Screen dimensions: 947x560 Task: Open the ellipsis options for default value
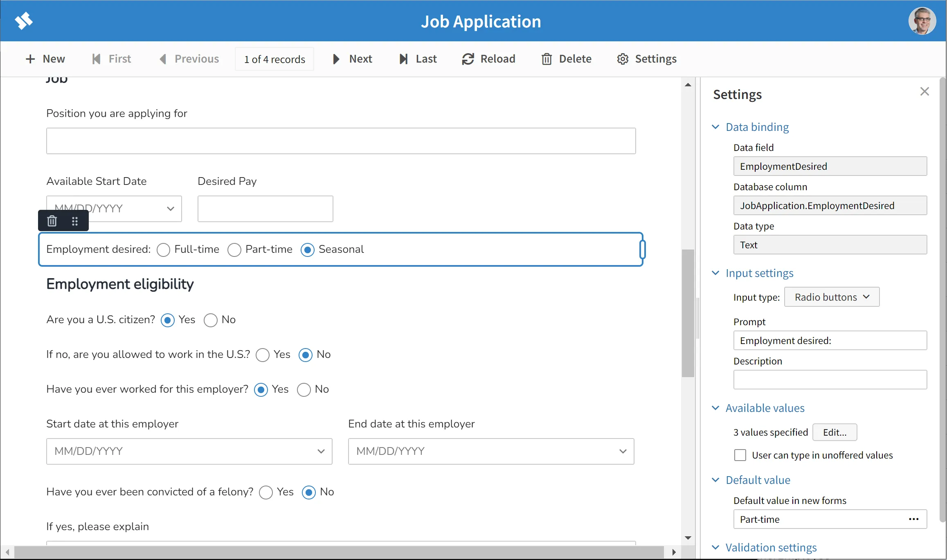913,519
